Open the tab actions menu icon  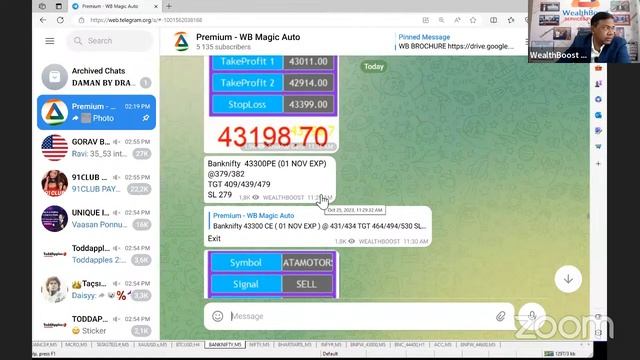tap(59, 6)
